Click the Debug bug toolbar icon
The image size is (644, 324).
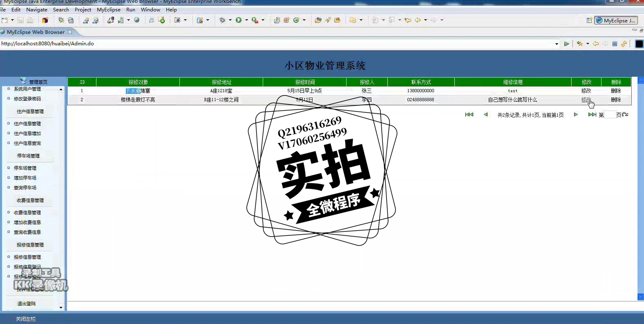(x=222, y=20)
